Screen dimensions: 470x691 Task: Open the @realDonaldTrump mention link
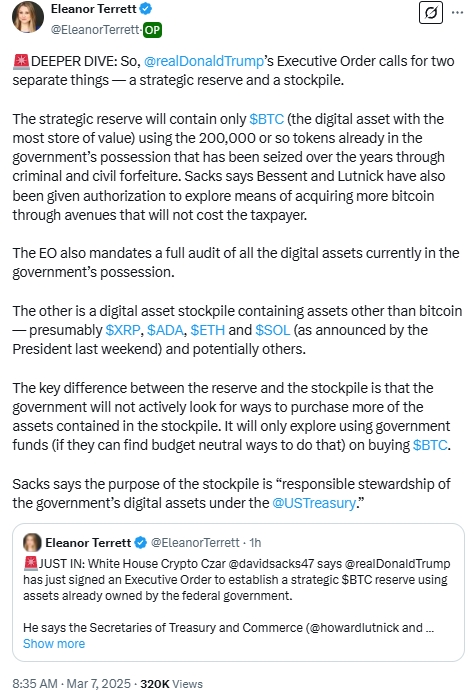point(204,61)
